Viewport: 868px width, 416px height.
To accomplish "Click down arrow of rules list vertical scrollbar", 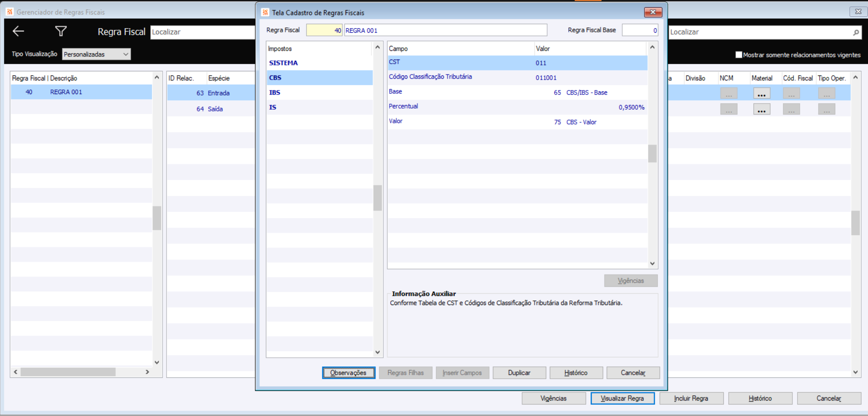I will (x=157, y=362).
